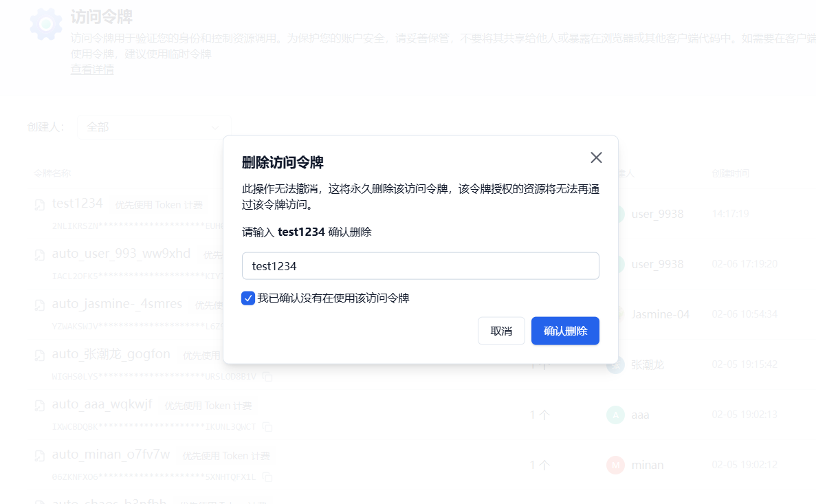Click the 取消 button
Viewport: 816px width, 504px height.
coord(501,331)
